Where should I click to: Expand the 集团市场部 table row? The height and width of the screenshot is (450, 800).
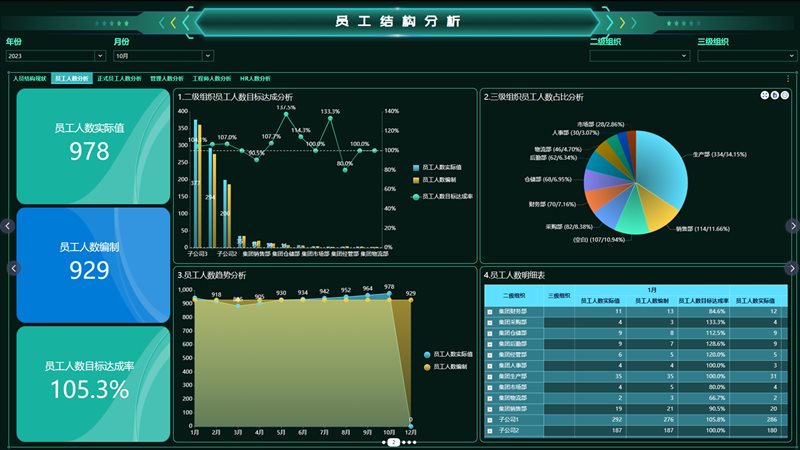[x=490, y=387]
